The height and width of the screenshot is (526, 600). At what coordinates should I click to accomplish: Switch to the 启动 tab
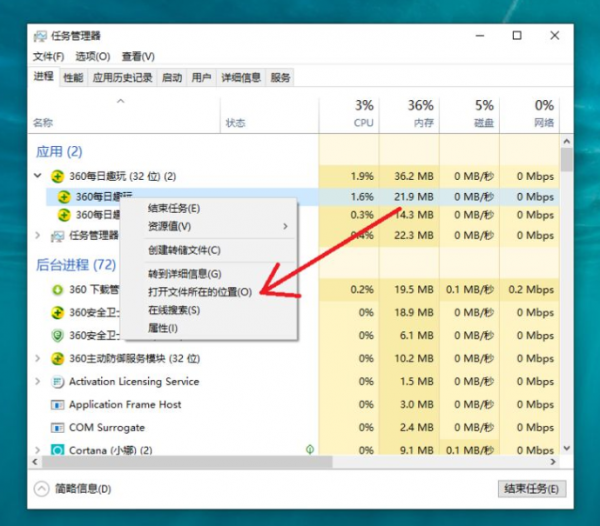[172, 78]
